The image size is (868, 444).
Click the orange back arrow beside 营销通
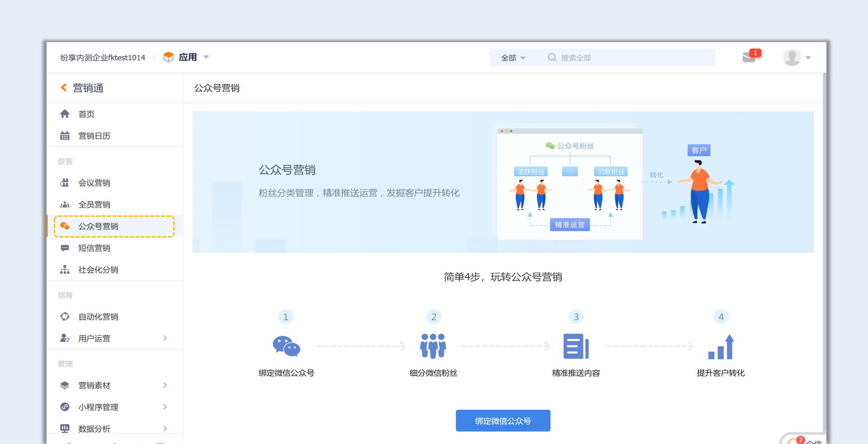64,87
